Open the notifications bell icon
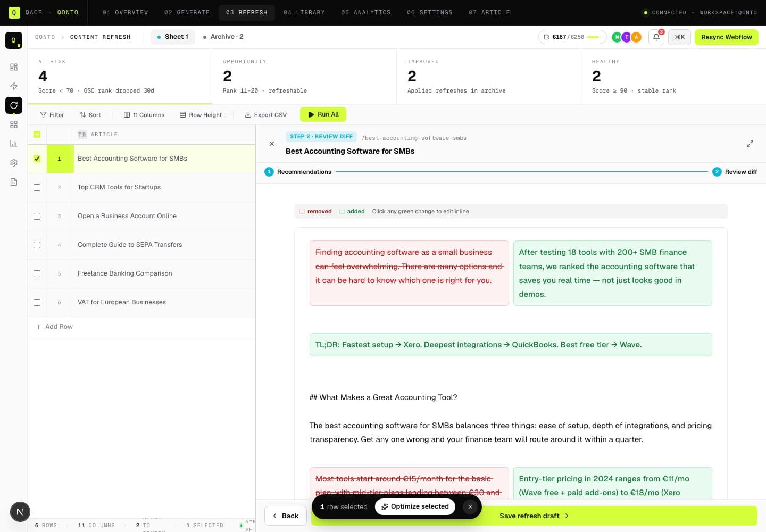 656,37
